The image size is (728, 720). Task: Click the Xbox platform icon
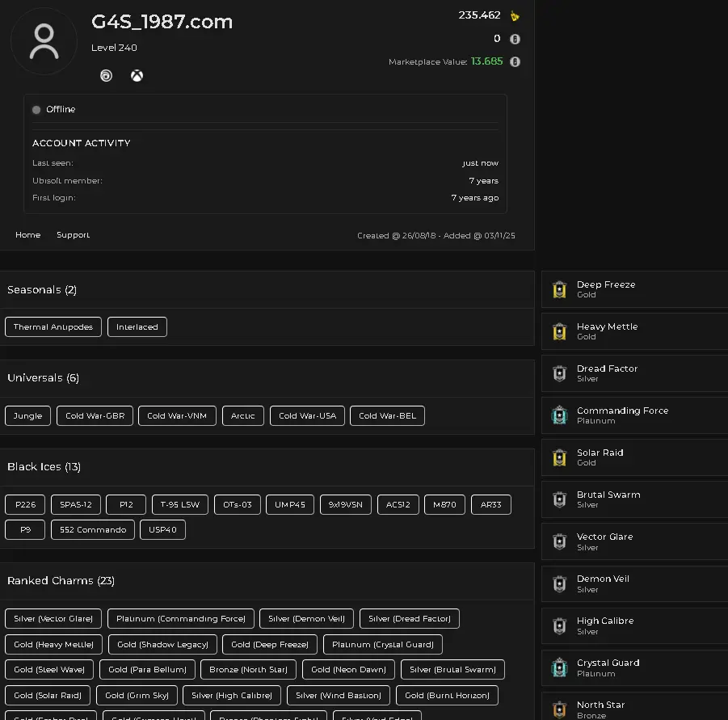(137, 76)
